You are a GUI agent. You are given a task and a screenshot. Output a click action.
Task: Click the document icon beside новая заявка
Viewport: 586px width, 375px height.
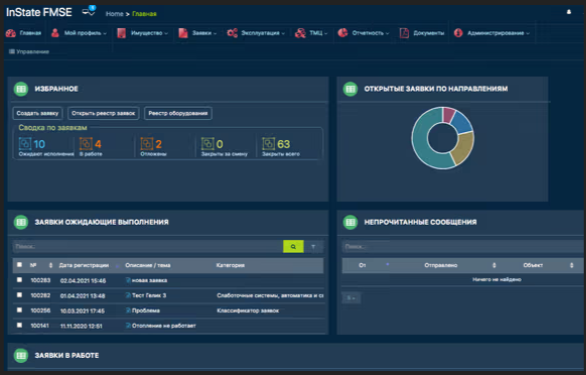pyautogui.click(x=128, y=280)
